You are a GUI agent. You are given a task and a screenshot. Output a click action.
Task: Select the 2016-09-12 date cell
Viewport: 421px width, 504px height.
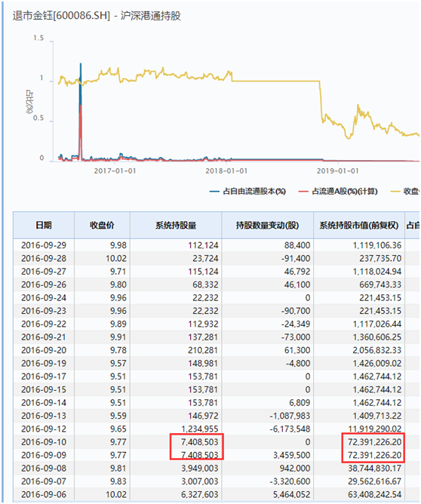click(44, 429)
